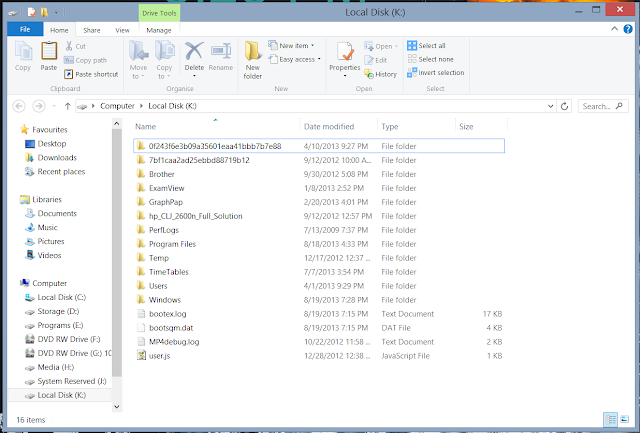640x433 pixels.
Task: Switch to the Share ribbon tab
Action: point(91,30)
